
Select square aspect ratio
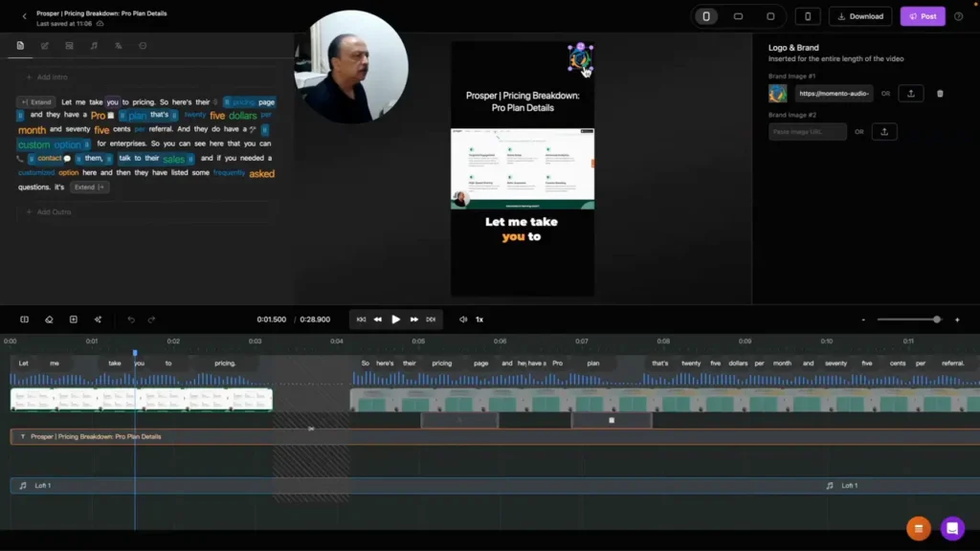tap(770, 17)
